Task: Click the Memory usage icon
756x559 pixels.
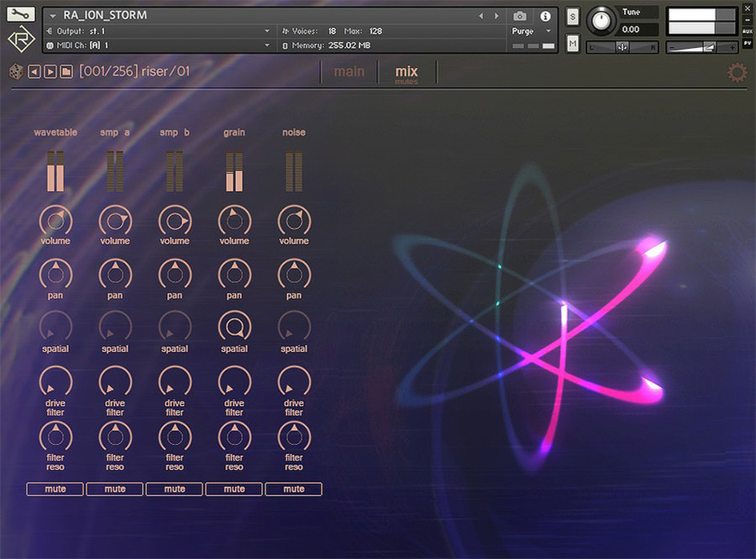Action: pos(285,46)
